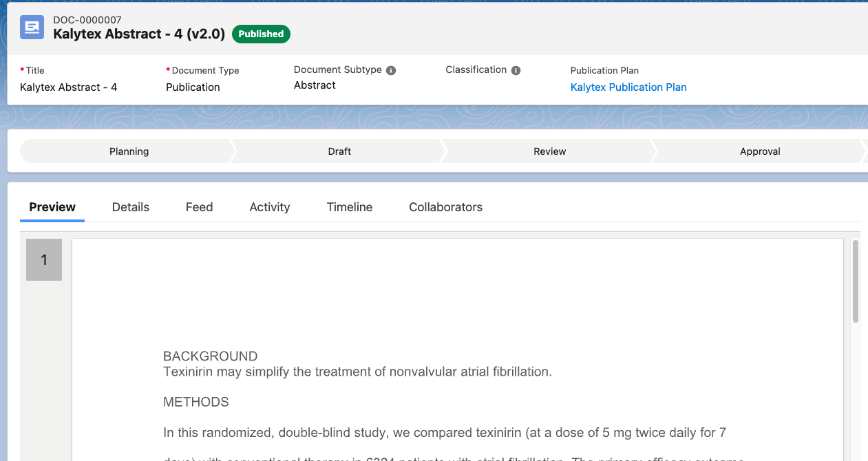Go to the Feed tab
Screen dimensions: 868x461
tap(199, 207)
